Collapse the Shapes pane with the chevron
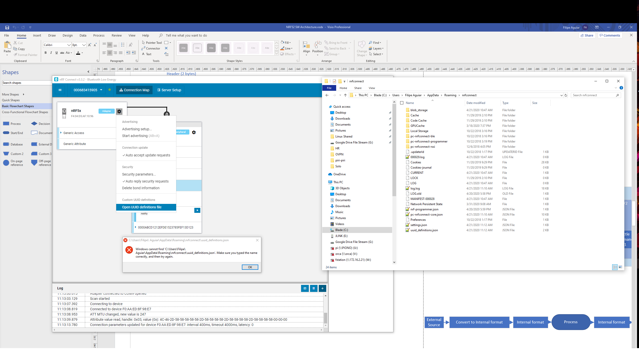639x364 pixels. tap(88, 72)
